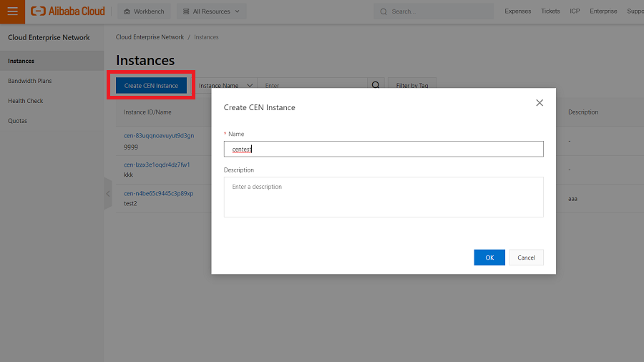The height and width of the screenshot is (362, 644).
Task: Open the hamburger navigation menu
Action: point(12,11)
